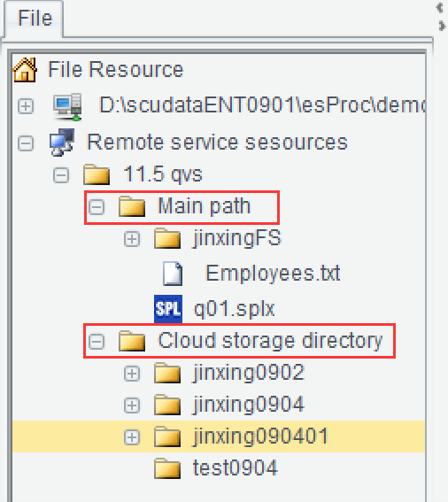Collapse the Cloud storage directory node
The height and width of the screenshot is (502, 448).
[97, 341]
